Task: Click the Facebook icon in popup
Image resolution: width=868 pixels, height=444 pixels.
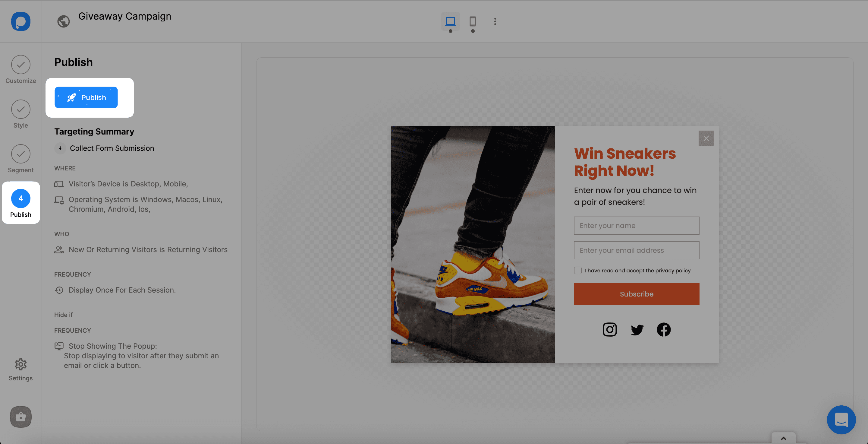Action: click(x=663, y=329)
